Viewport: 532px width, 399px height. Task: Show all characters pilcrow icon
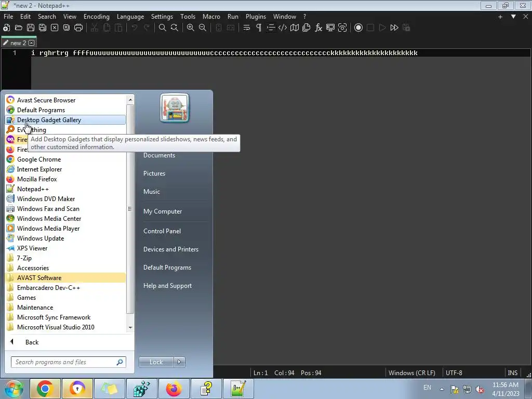click(259, 28)
